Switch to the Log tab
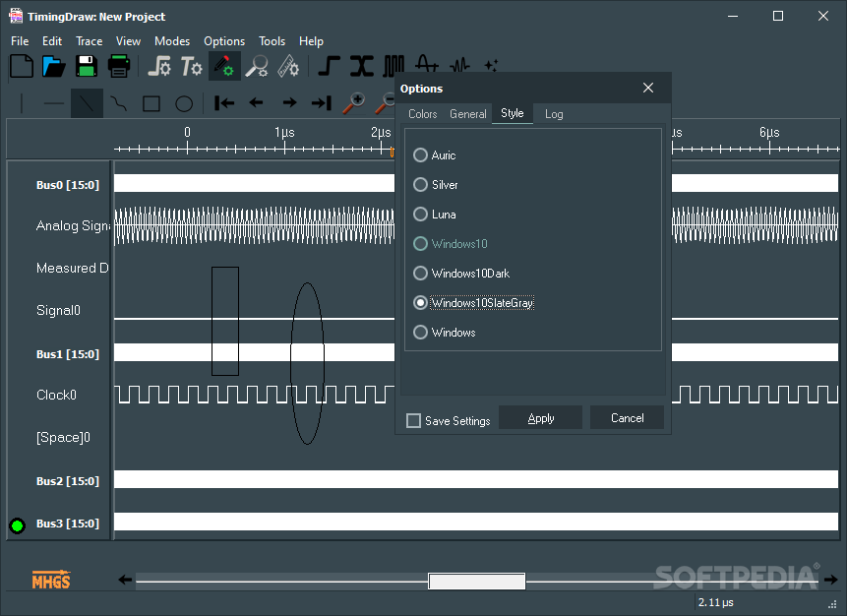 [554, 114]
